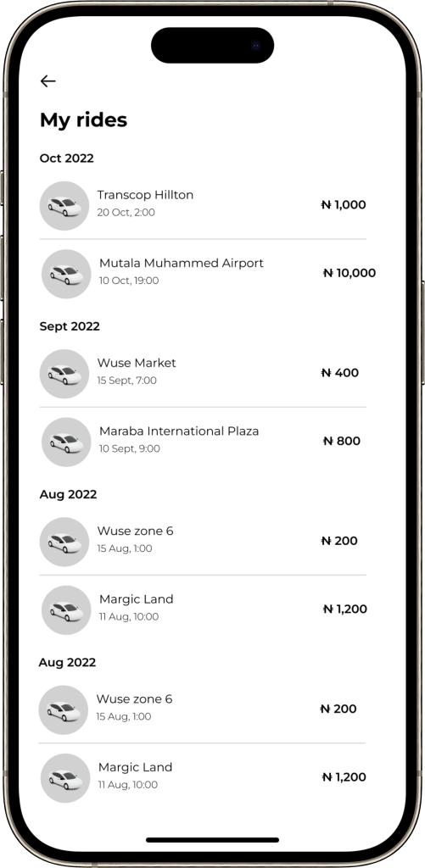Tap the Sept 2022 section header
The width and height of the screenshot is (425, 868).
[70, 326]
